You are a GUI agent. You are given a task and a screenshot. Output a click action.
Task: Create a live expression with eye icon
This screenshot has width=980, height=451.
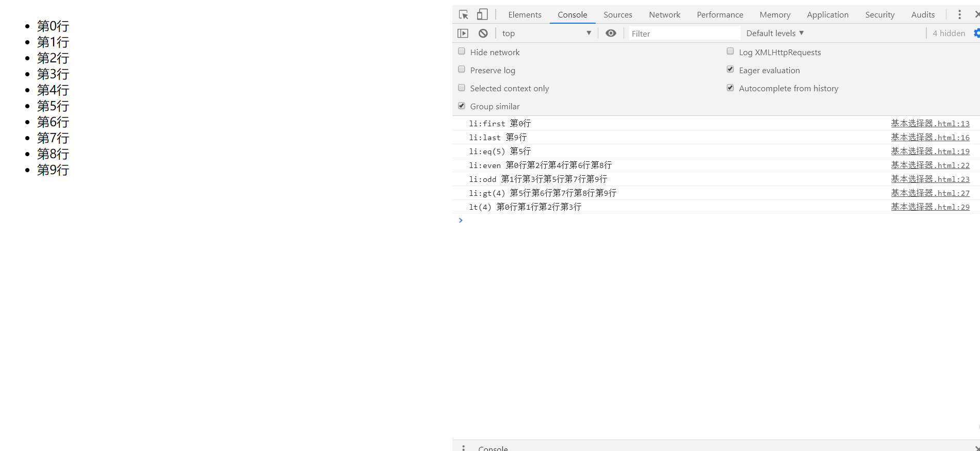tap(611, 34)
